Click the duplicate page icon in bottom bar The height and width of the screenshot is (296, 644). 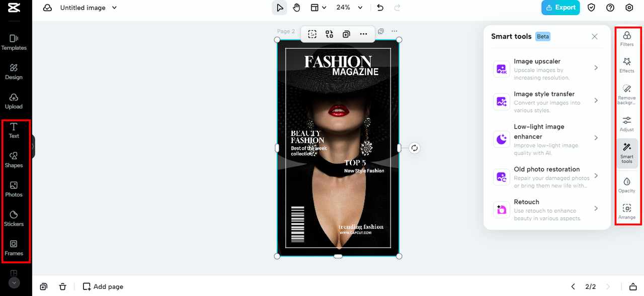[x=44, y=286]
